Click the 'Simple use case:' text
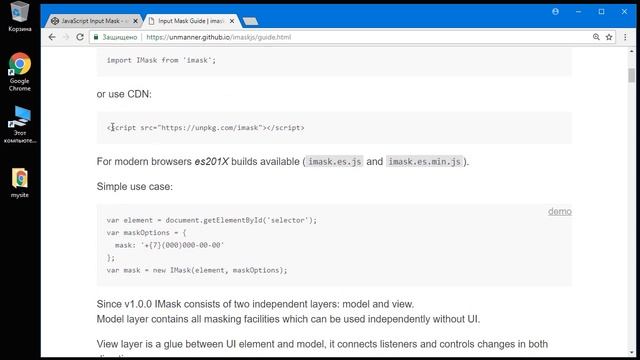Screen dimensions: 640x360 tap(135, 187)
